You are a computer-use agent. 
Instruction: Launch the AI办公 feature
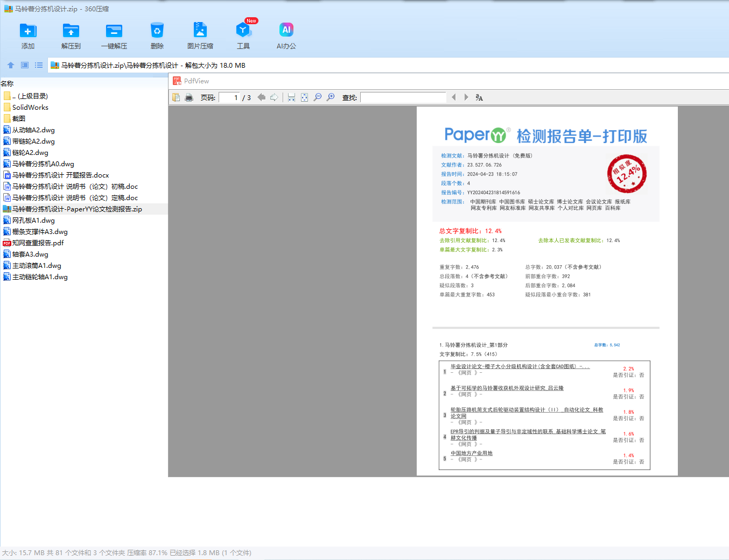[286, 30]
